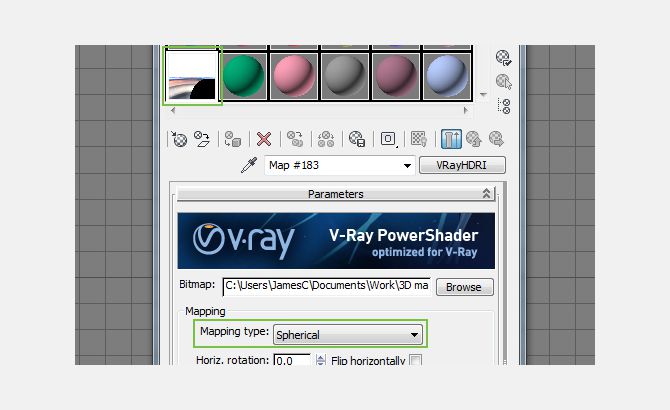Select the pink sphere sample slot

tap(294, 77)
